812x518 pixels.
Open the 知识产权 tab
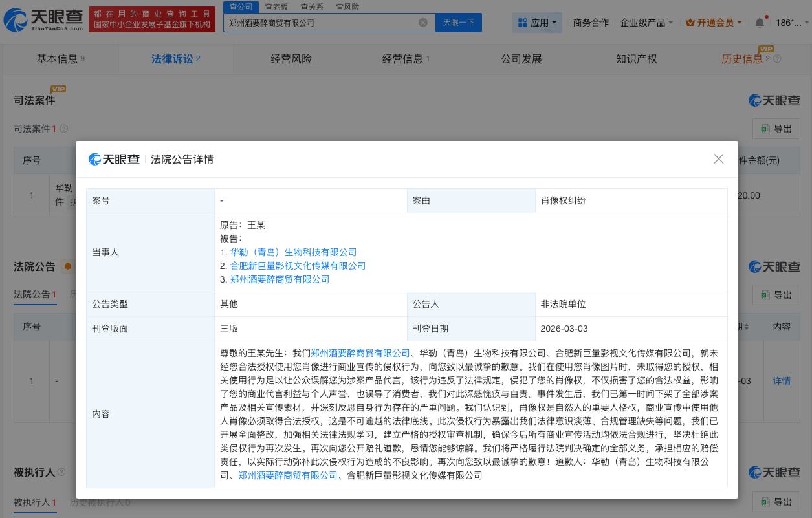coord(636,59)
